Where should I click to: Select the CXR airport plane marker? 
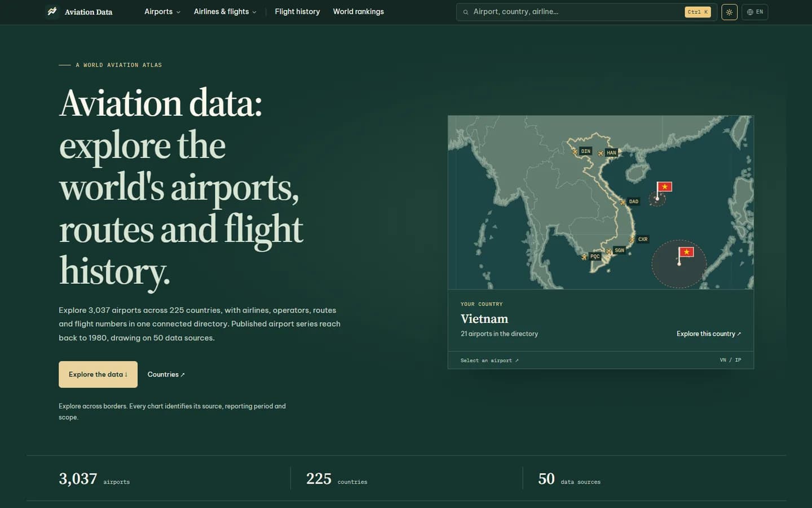click(x=632, y=239)
